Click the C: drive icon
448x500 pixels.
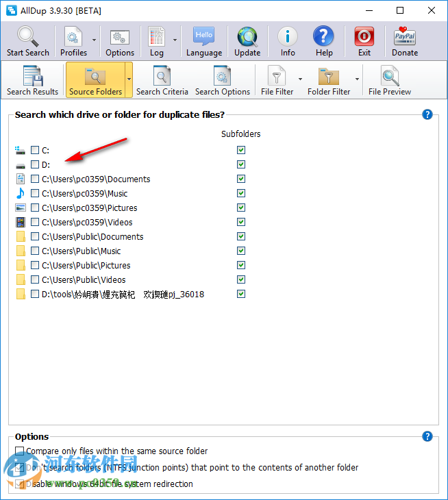point(21,150)
